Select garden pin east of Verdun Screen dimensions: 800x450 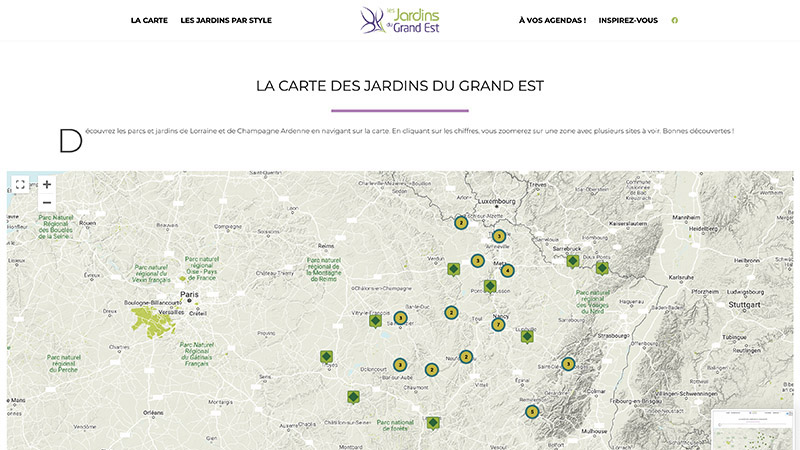click(454, 269)
